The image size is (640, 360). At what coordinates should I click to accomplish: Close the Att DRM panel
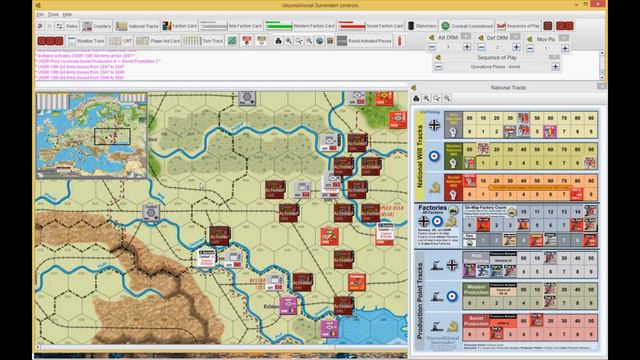[x=466, y=36]
